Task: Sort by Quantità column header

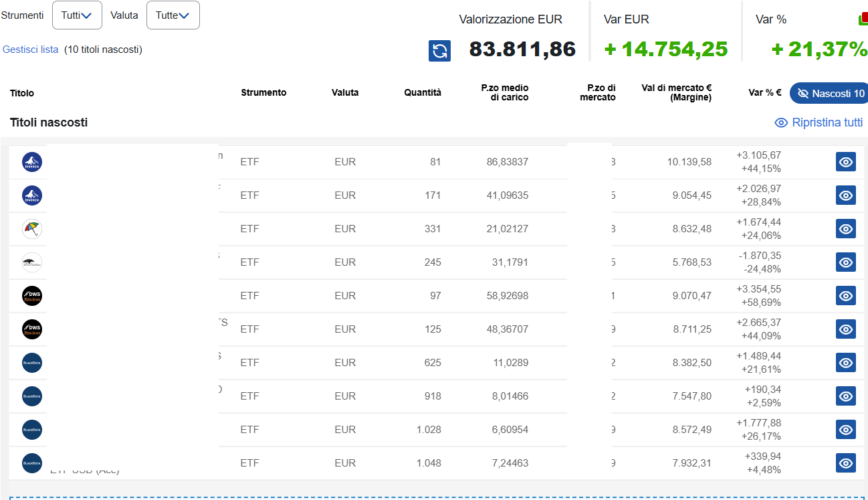Action: pos(422,93)
